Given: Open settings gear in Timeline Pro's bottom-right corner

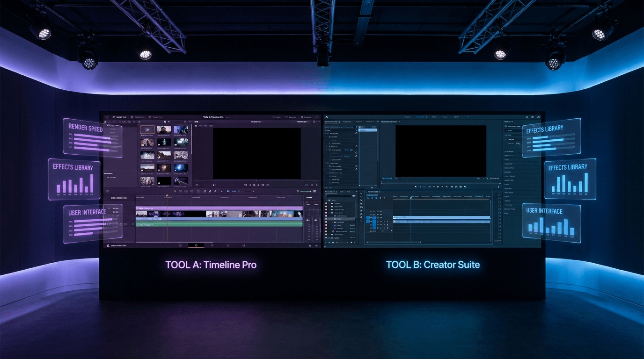Looking at the screenshot, I should [x=316, y=245].
